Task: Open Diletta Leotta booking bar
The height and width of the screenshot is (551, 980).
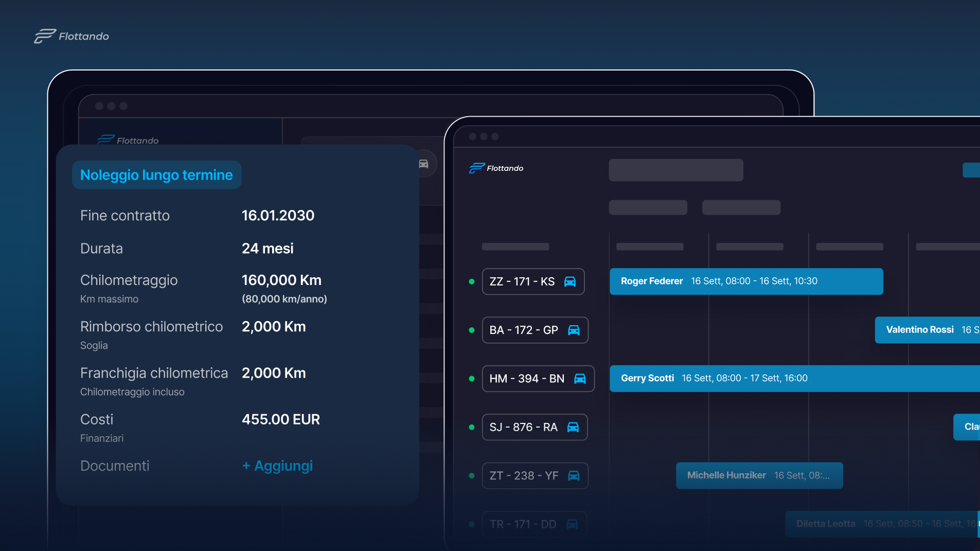Action: click(x=883, y=524)
